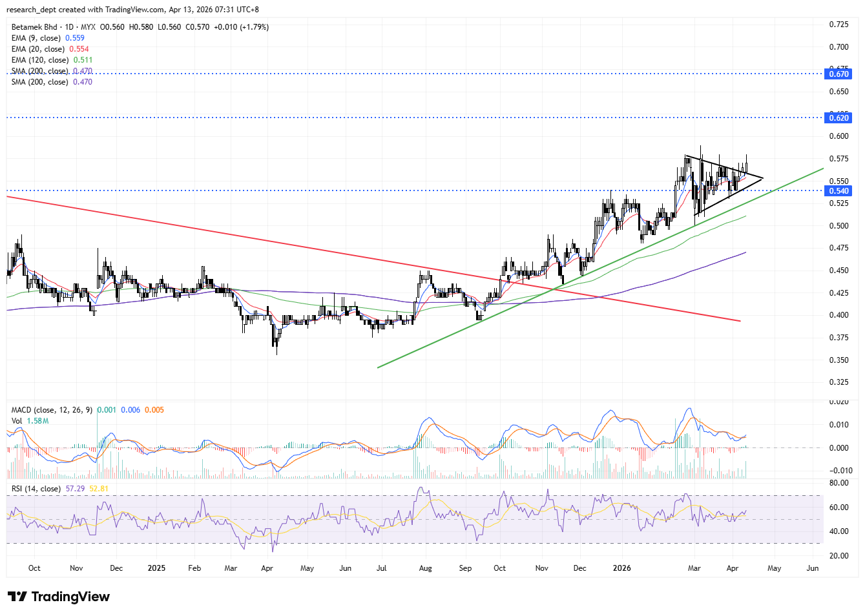Screen dimensions: 865x616
Task: Open the RSI (14, close) legend
Action: [x=36, y=489]
